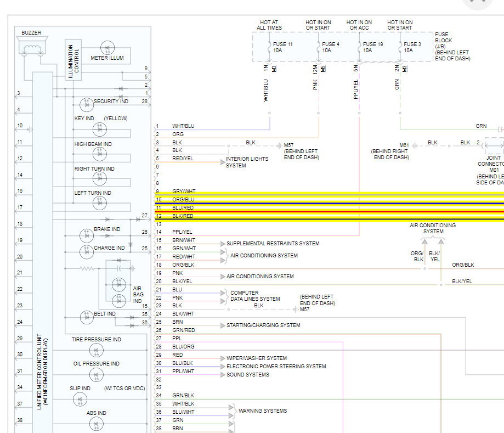This screenshot has height=433, width=504.
Task: Click the RED/WHT label at pin 17
Action: pyautogui.click(x=184, y=257)
